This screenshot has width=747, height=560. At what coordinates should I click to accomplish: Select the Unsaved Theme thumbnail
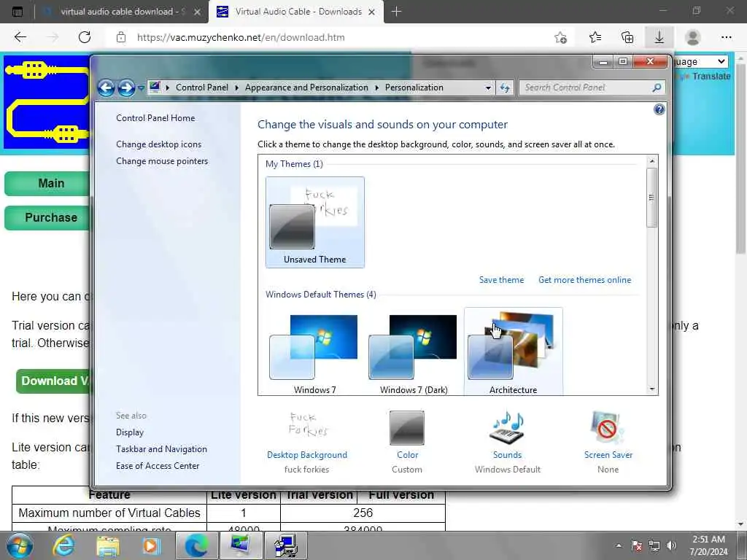coord(315,222)
